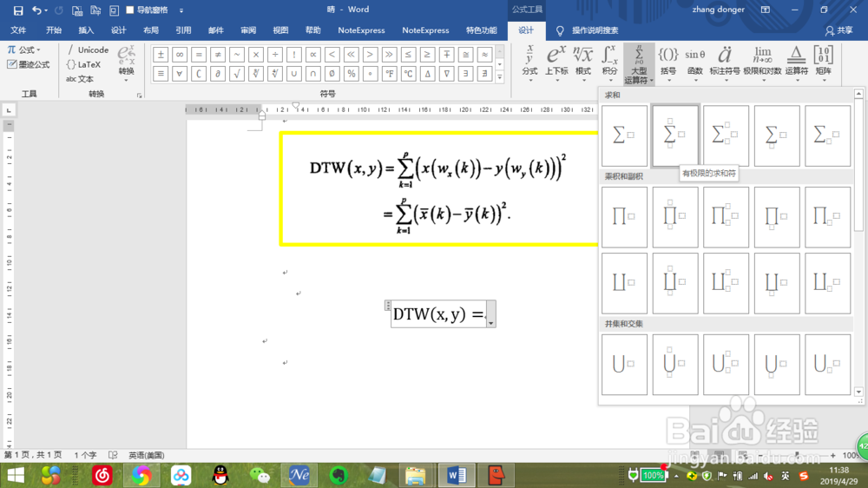Screen dimensions: 868x488
Task: Save the document with the floppy disk icon
Action: coord(17,10)
